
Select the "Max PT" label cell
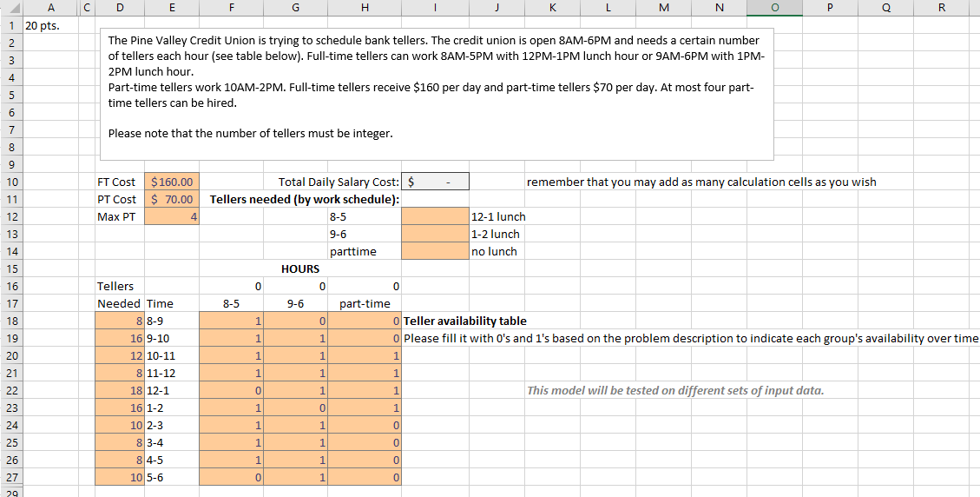[120, 217]
